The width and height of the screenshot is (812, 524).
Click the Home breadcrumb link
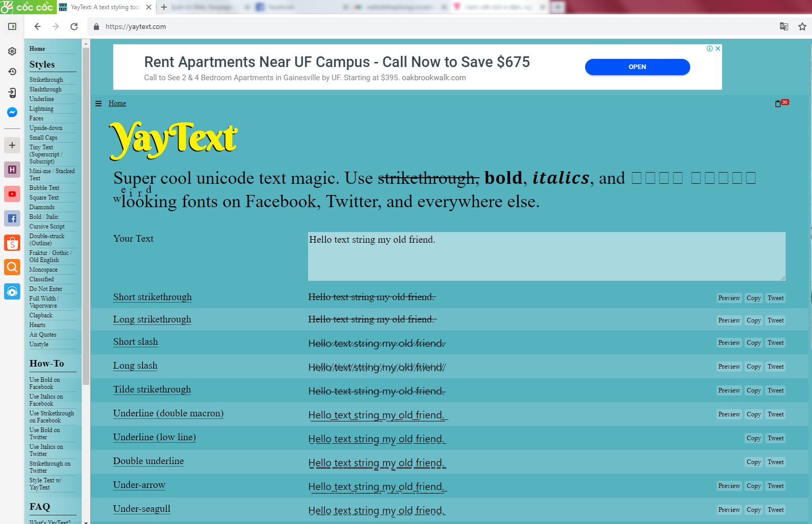[117, 103]
